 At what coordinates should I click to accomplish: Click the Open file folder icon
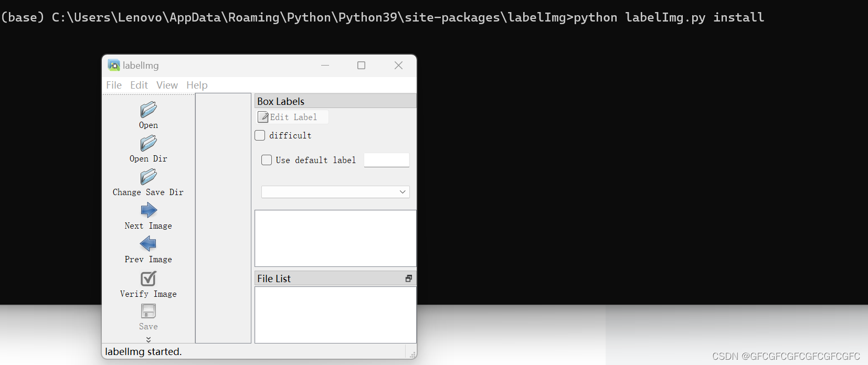[149, 110]
